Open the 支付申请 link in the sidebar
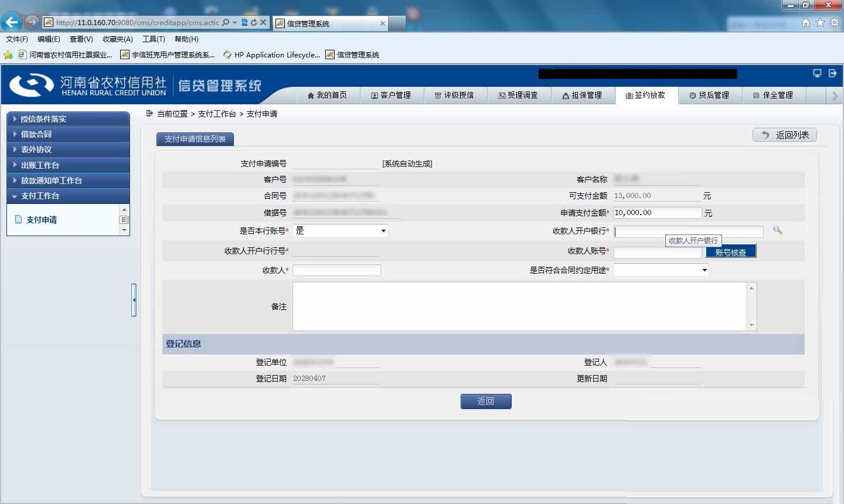 (42, 220)
